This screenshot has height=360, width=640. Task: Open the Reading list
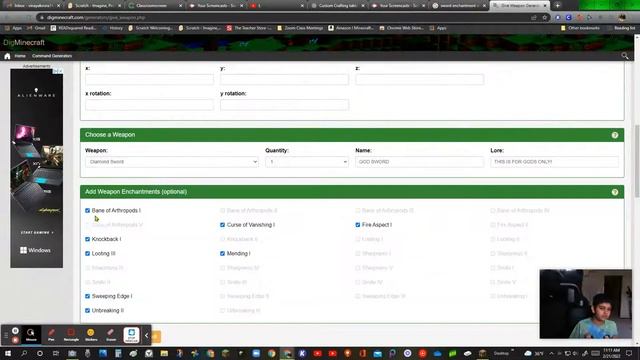click(621, 28)
